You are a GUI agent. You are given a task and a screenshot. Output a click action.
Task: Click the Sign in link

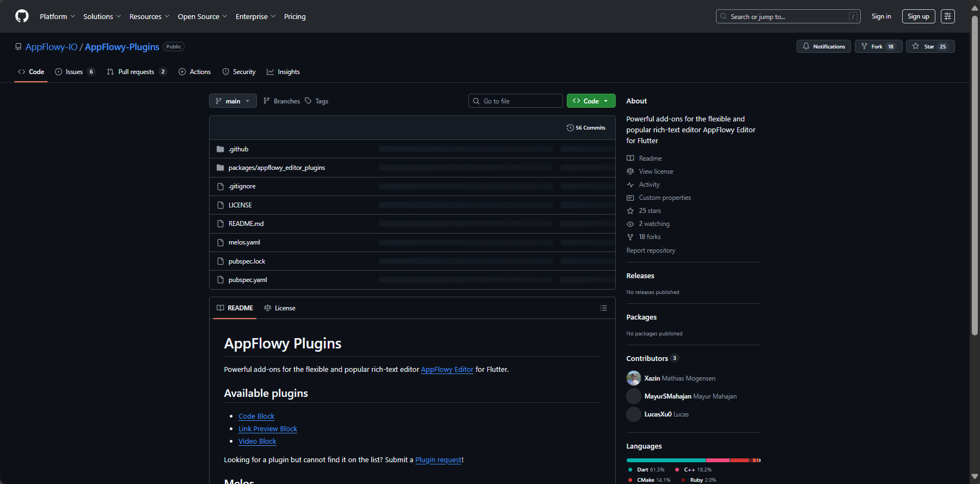(x=881, y=16)
